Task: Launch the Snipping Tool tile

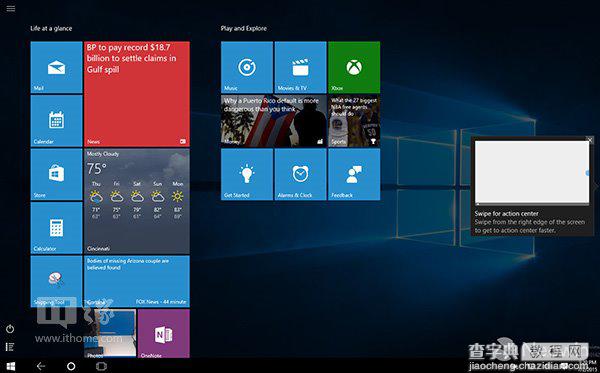Action: coord(56,282)
